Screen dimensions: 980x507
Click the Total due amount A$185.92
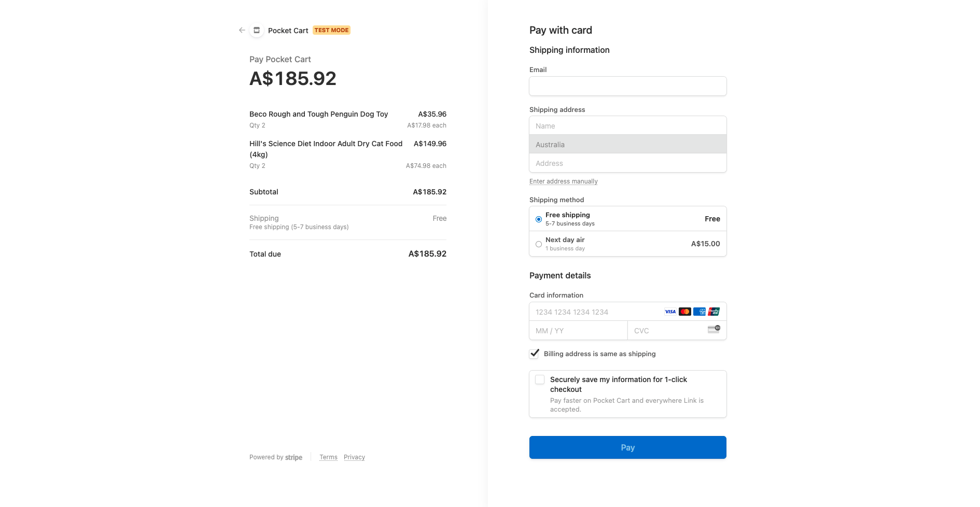427,253
